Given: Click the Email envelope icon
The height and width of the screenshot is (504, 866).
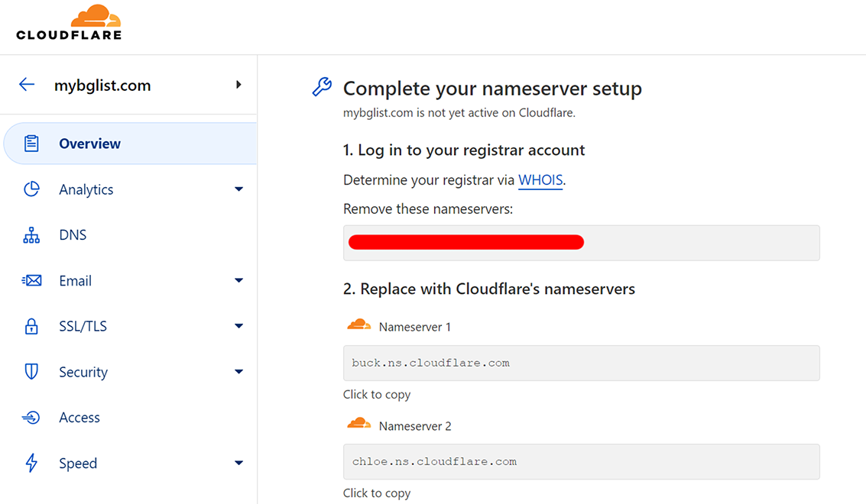Looking at the screenshot, I should point(31,280).
